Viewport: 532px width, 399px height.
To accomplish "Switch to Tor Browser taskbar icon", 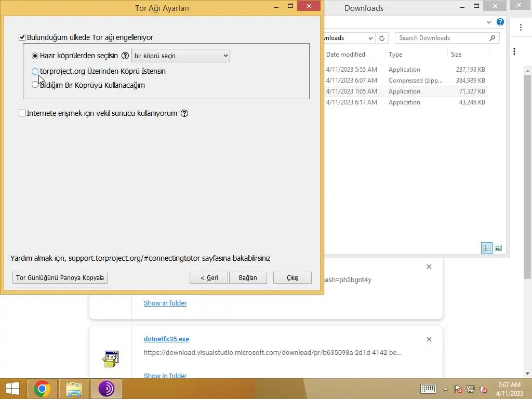I will tap(106, 389).
